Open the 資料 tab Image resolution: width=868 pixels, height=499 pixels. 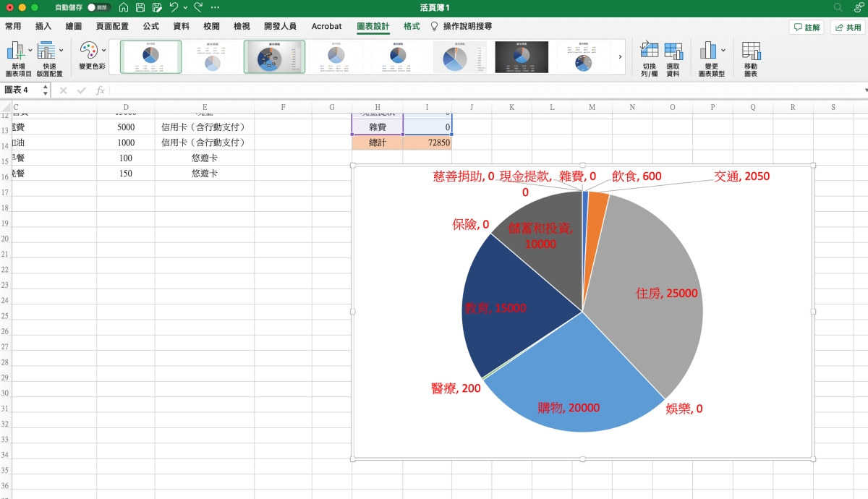point(182,26)
